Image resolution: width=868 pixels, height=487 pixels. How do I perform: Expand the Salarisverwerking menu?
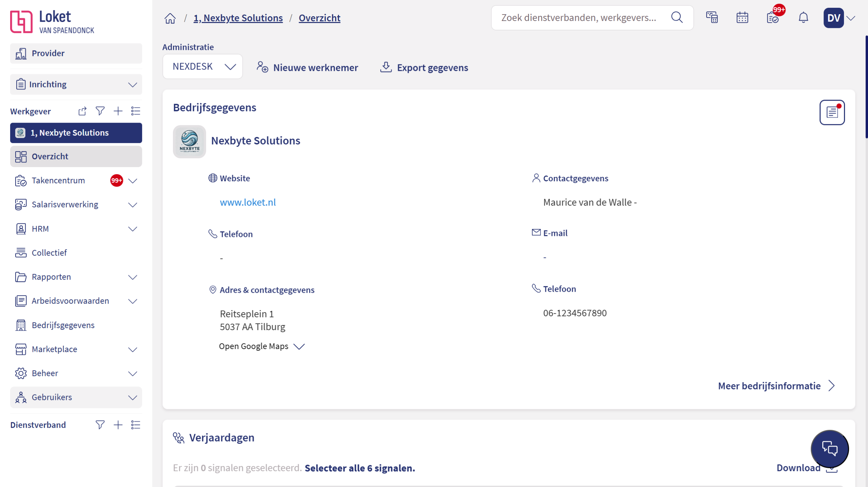coord(133,205)
